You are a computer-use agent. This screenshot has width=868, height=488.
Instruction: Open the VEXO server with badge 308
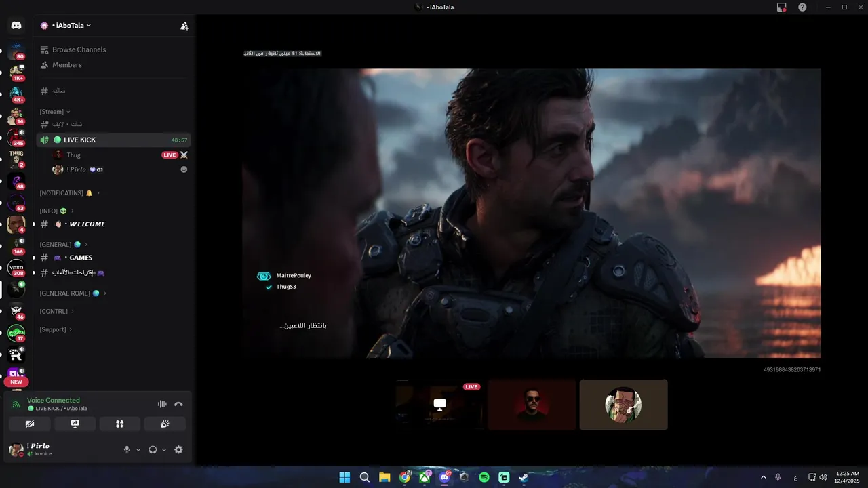[x=16, y=268]
